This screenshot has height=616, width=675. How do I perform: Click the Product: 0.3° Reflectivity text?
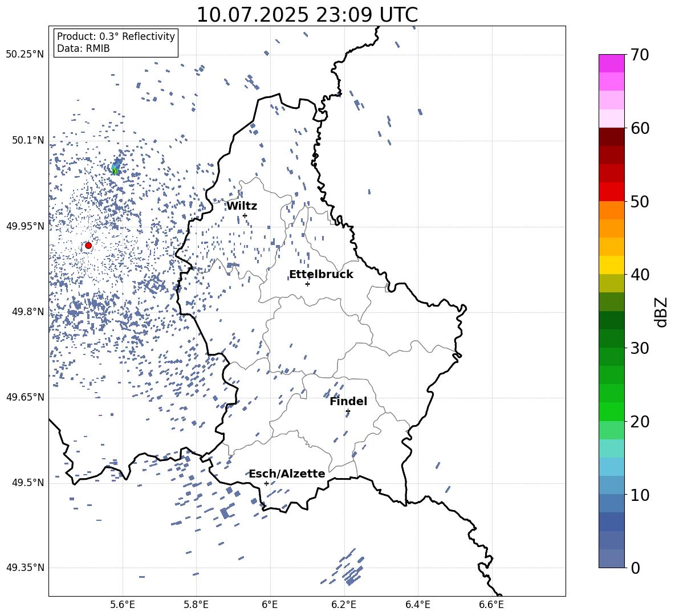click(116, 36)
